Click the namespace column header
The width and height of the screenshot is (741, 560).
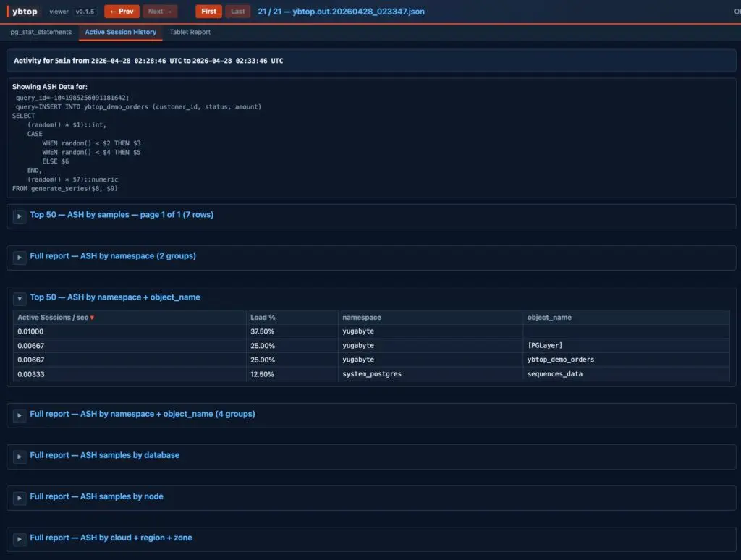[362, 318]
